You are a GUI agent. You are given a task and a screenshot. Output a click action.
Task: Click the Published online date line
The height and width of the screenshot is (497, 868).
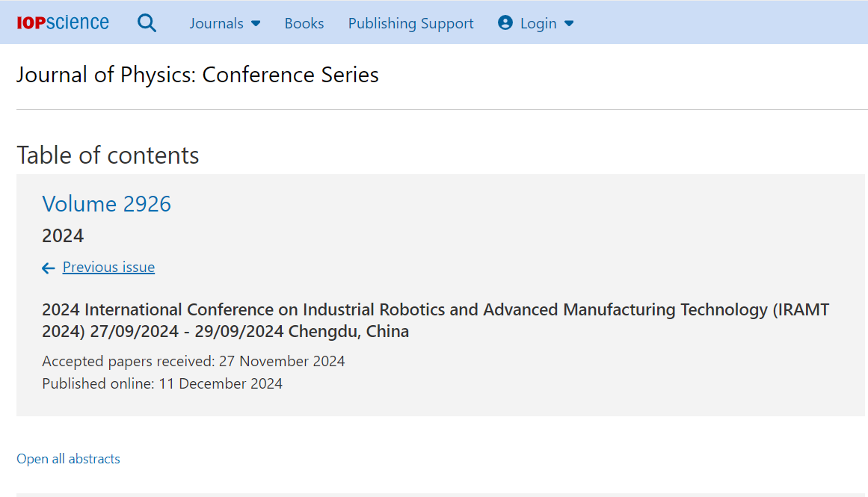(162, 383)
